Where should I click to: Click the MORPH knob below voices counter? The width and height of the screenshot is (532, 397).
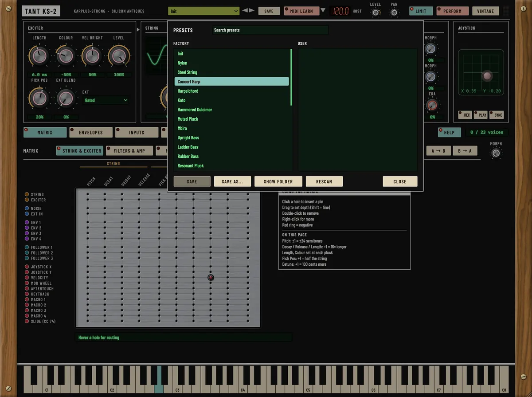click(x=496, y=153)
